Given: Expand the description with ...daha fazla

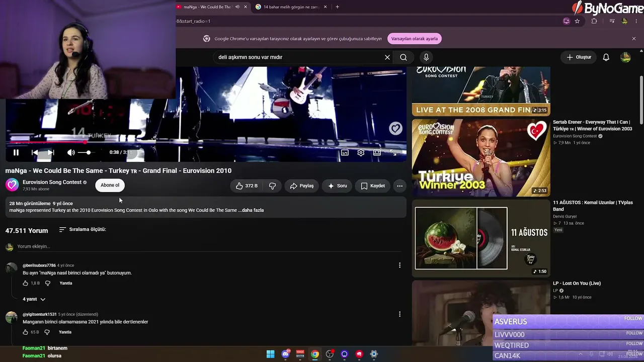Looking at the screenshot, I should tap(251, 210).
